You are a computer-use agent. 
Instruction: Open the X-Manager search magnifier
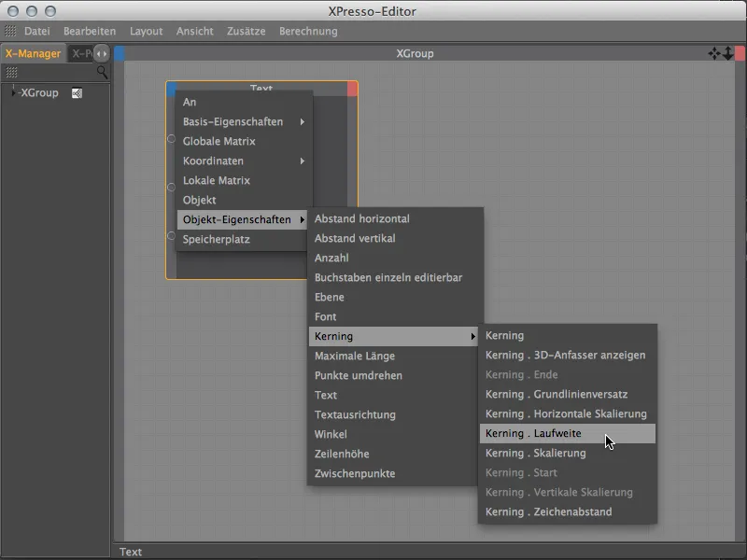[x=102, y=72]
